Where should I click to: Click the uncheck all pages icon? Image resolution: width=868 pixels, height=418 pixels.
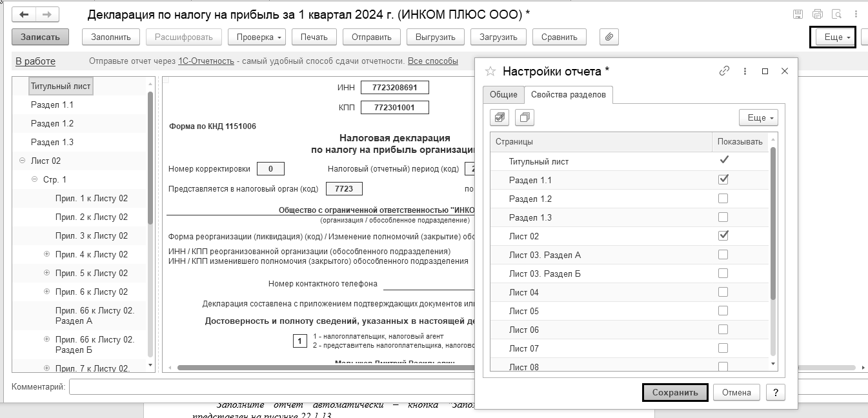point(525,117)
